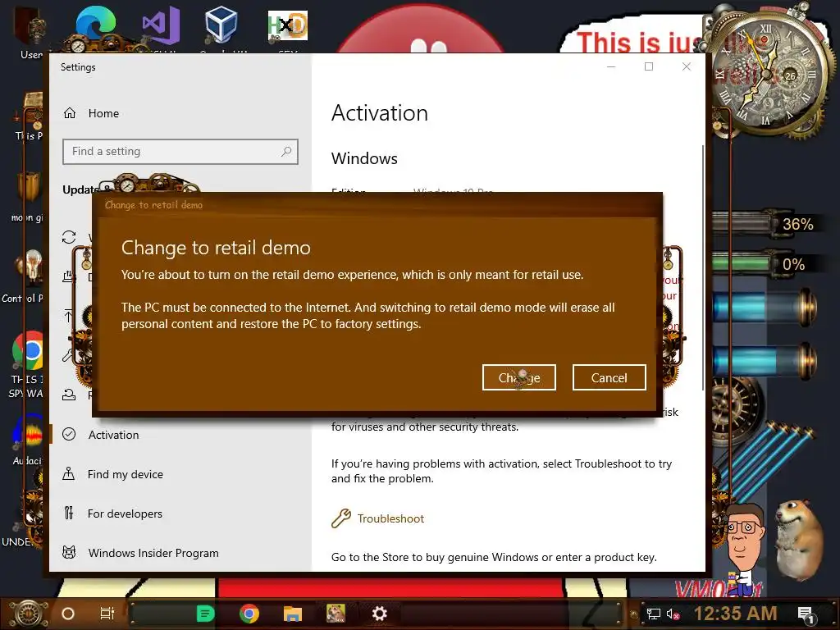This screenshot has width=840, height=630.
Task: Click the For developers tools icon
Action: pyautogui.click(x=69, y=513)
